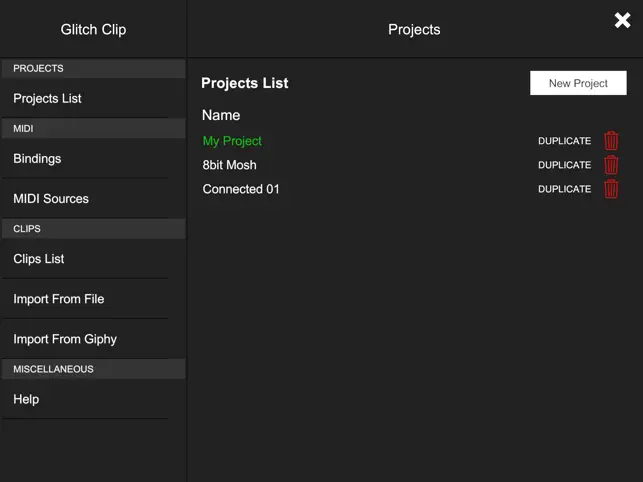Open the 8bit Mosh project
643x482 pixels.
230,165
